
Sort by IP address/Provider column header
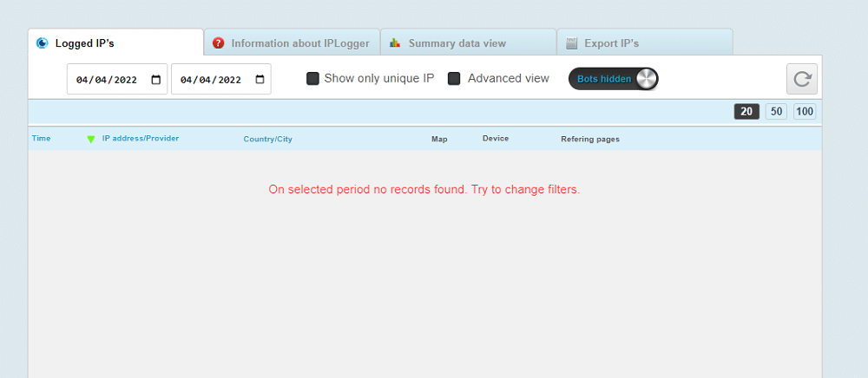coord(141,138)
